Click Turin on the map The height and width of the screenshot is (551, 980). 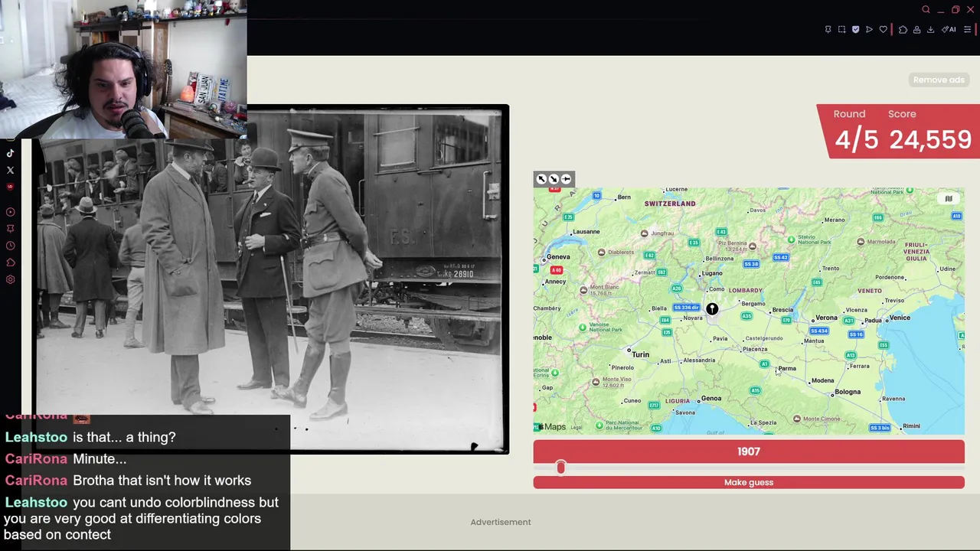pos(640,354)
